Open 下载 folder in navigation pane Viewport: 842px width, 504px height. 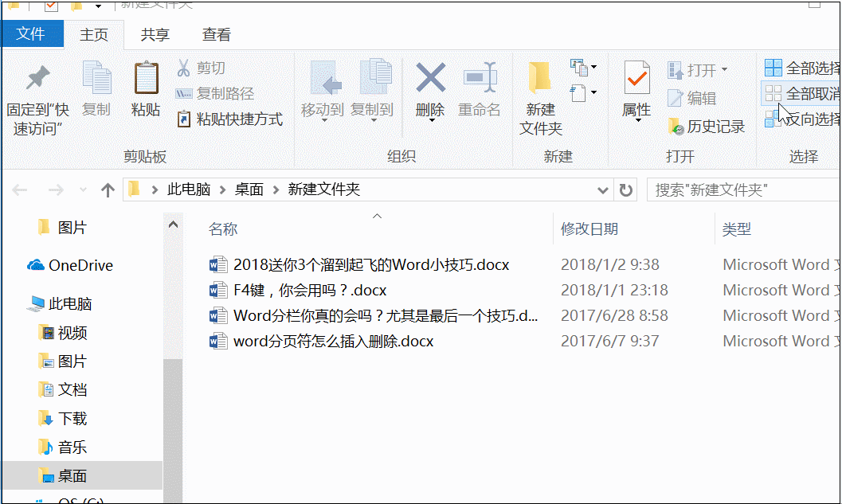tap(63, 419)
